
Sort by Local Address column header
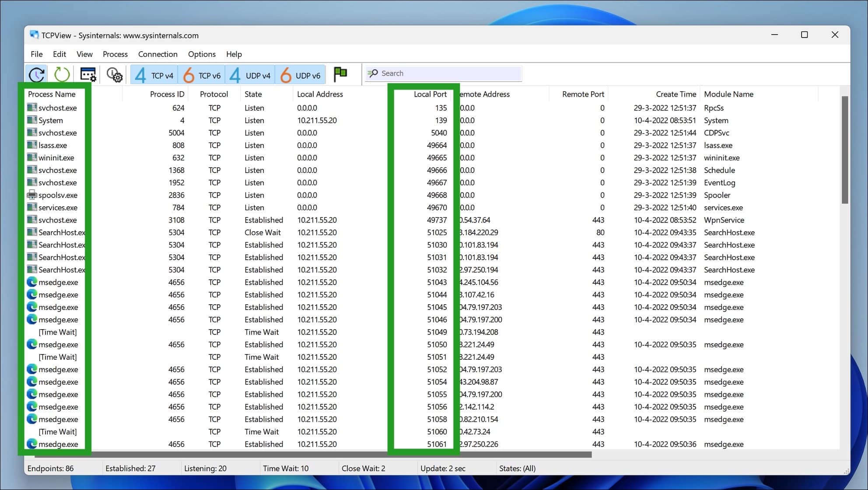(320, 94)
